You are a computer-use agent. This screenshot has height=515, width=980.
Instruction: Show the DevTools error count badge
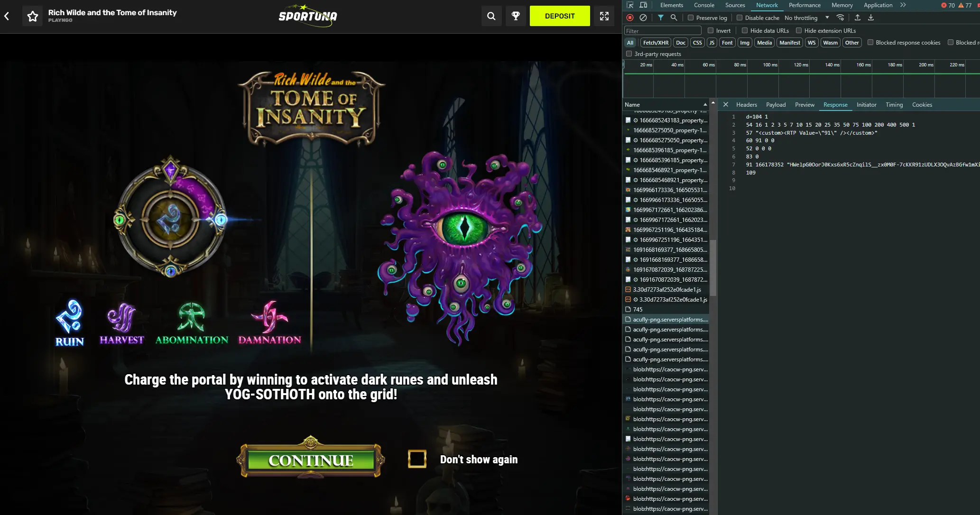pos(948,5)
